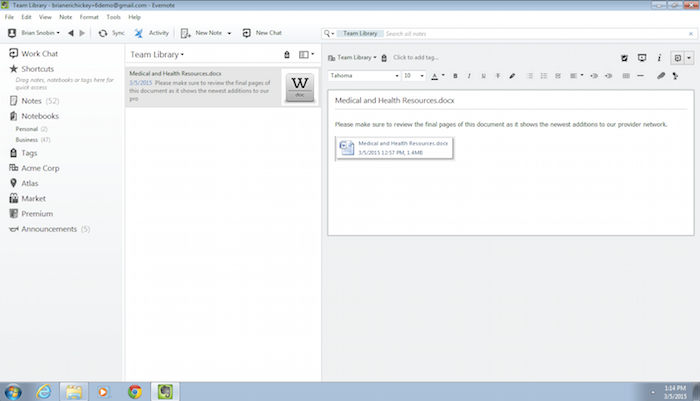Image resolution: width=700 pixels, height=401 pixels.
Task: Open the Premium section
Action: [x=31, y=213]
